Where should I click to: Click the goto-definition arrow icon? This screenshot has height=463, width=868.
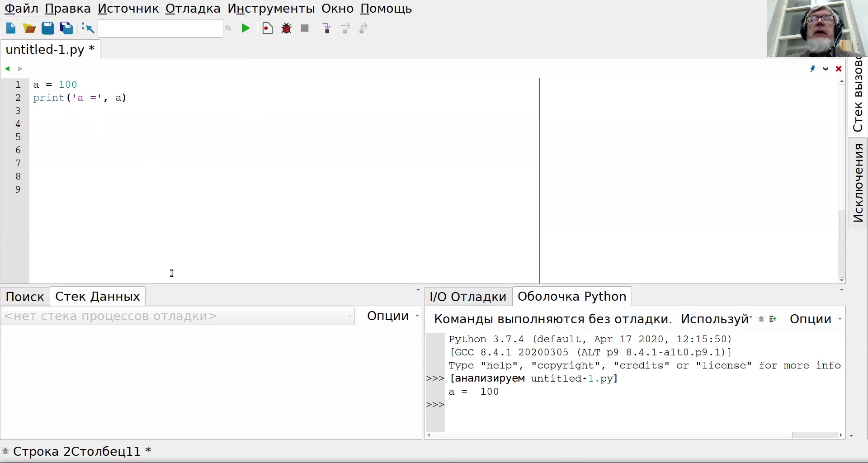(88, 28)
